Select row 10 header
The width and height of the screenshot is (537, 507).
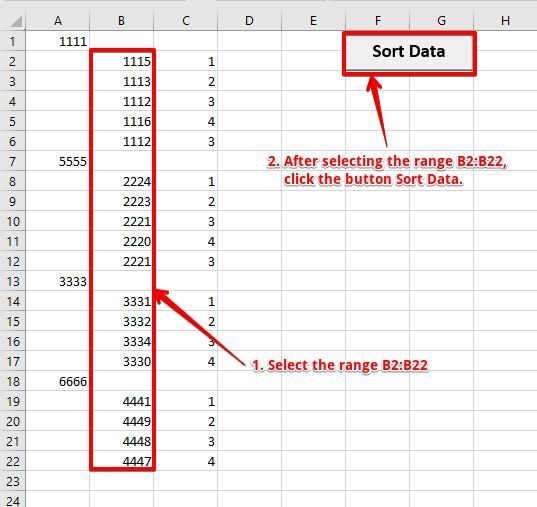pos(13,221)
